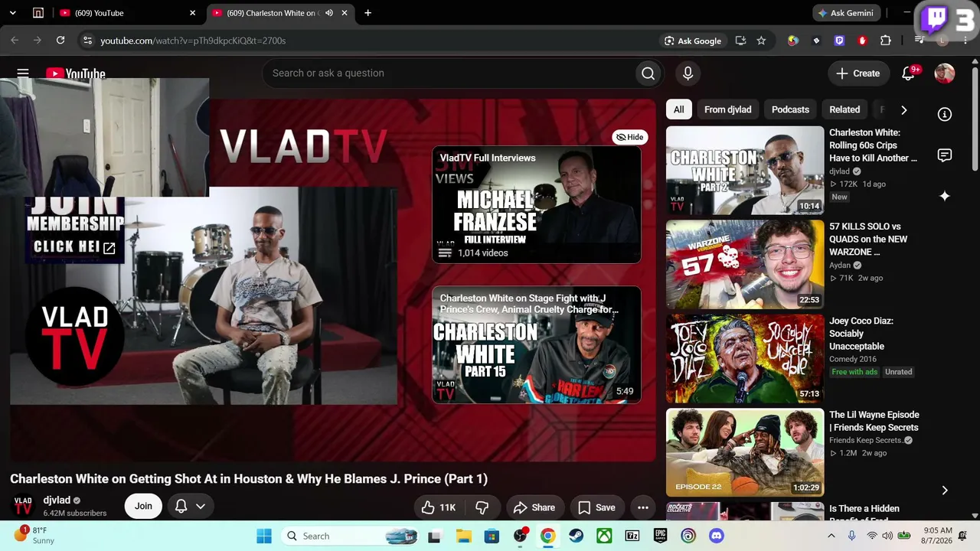Viewport: 980px width, 551px height.
Task: Open Chrome media controls icon
Action: point(919,41)
